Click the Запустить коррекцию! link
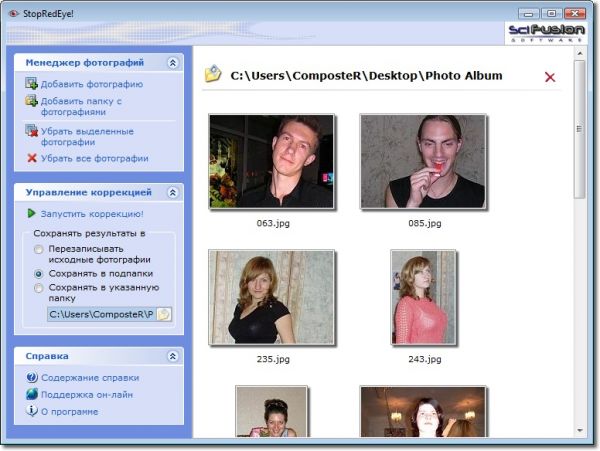Viewport: 600px width, 451px height. 92,213
